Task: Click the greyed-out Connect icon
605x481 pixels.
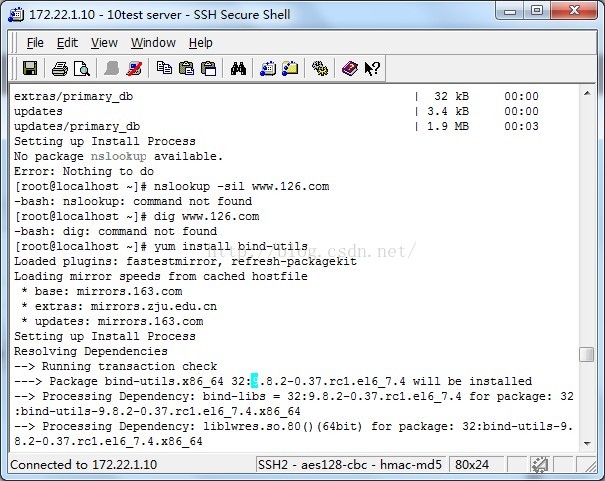Action: tap(112, 69)
